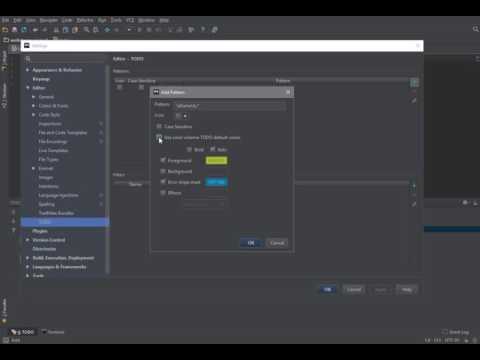This screenshot has height=360, width=480.
Task: Open the Terminal tool window button
Action: pos(53,332)
